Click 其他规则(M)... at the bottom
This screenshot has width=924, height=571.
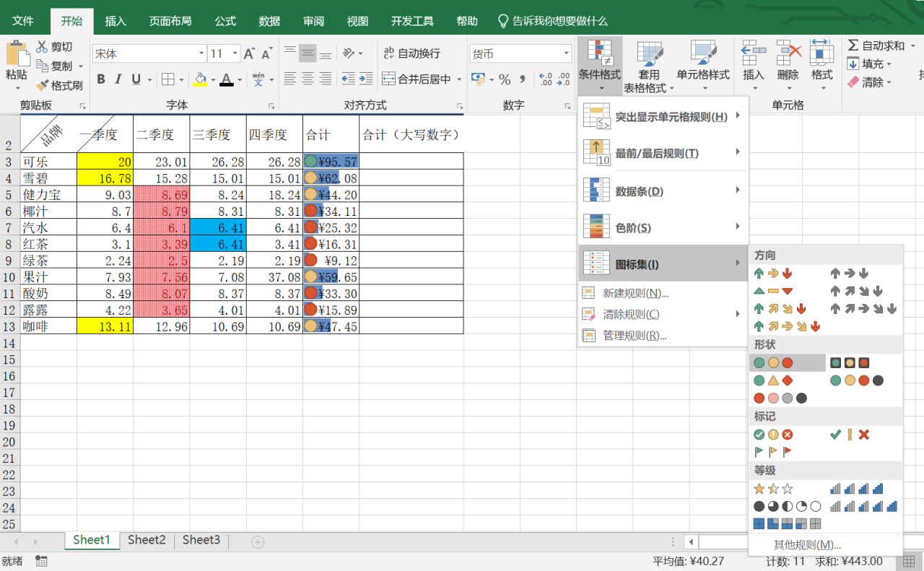807,545
